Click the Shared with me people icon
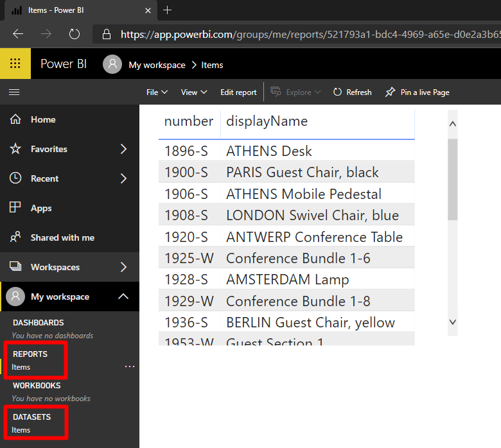 click(15, 237)
